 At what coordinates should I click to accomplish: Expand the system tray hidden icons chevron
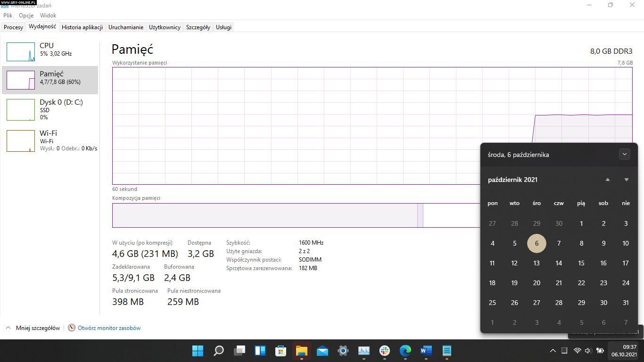(553, 351)
